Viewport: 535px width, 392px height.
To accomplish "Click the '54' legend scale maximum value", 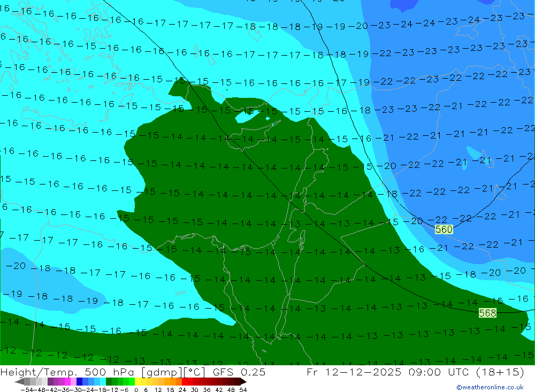I will [243, 390].
